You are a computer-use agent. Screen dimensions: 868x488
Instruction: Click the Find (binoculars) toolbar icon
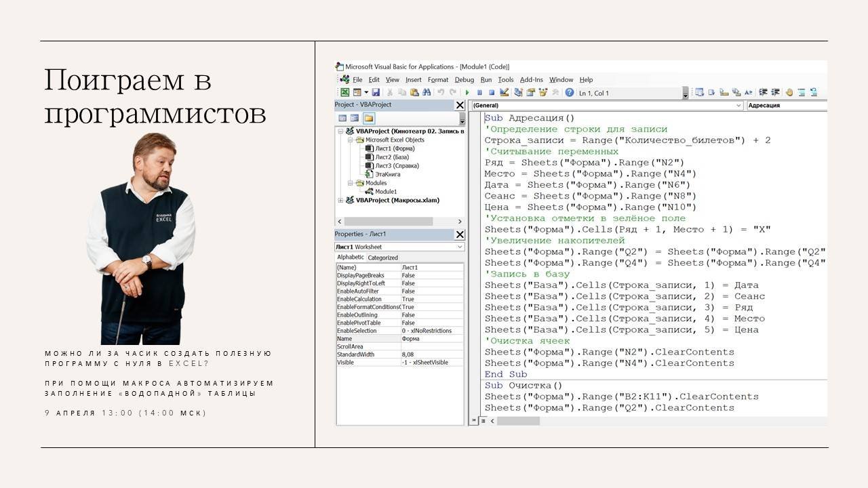(427, 93)
